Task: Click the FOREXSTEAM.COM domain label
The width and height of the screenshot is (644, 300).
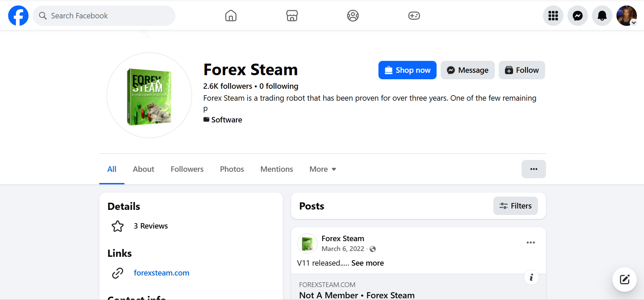Action: [327, 285]
